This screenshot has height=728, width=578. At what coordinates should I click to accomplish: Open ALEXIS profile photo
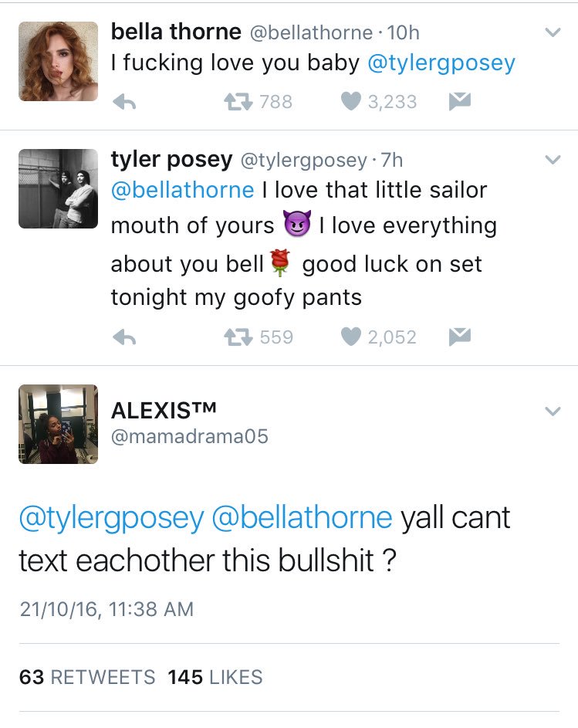pos(58,425)
